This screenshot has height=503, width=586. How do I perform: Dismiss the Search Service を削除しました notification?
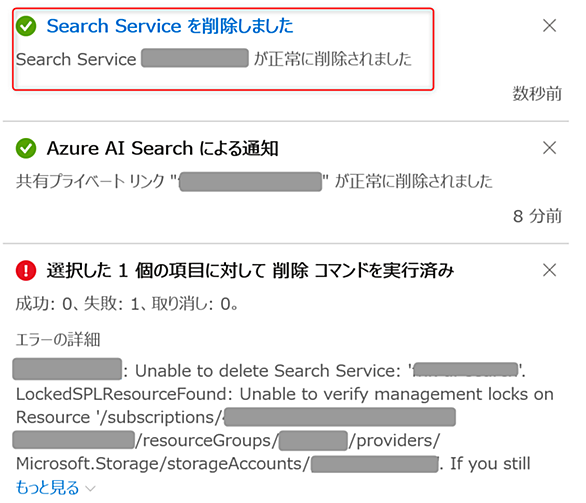click(x=549, y=26)
